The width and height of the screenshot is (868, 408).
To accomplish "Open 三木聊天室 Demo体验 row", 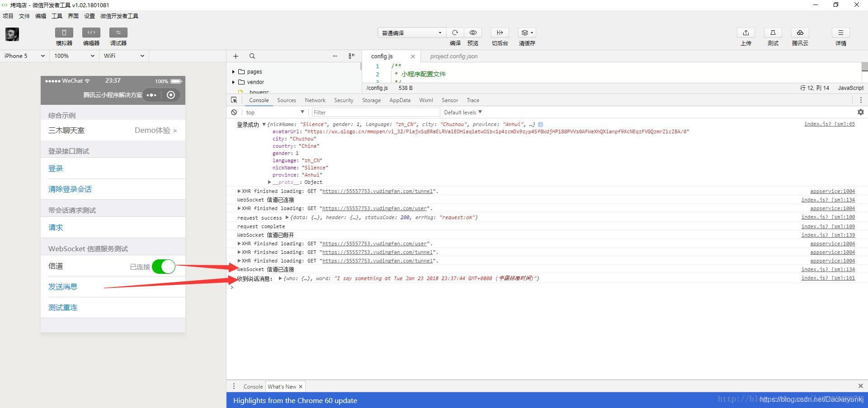I will pos(113,130).
